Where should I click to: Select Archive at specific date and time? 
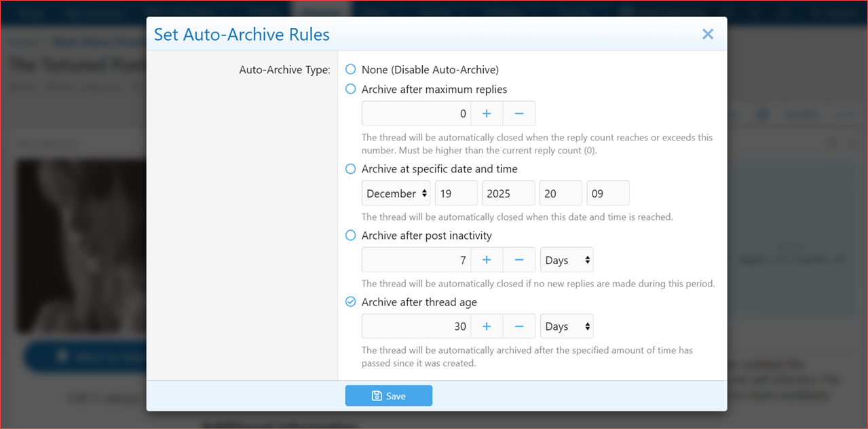(351, 169)
